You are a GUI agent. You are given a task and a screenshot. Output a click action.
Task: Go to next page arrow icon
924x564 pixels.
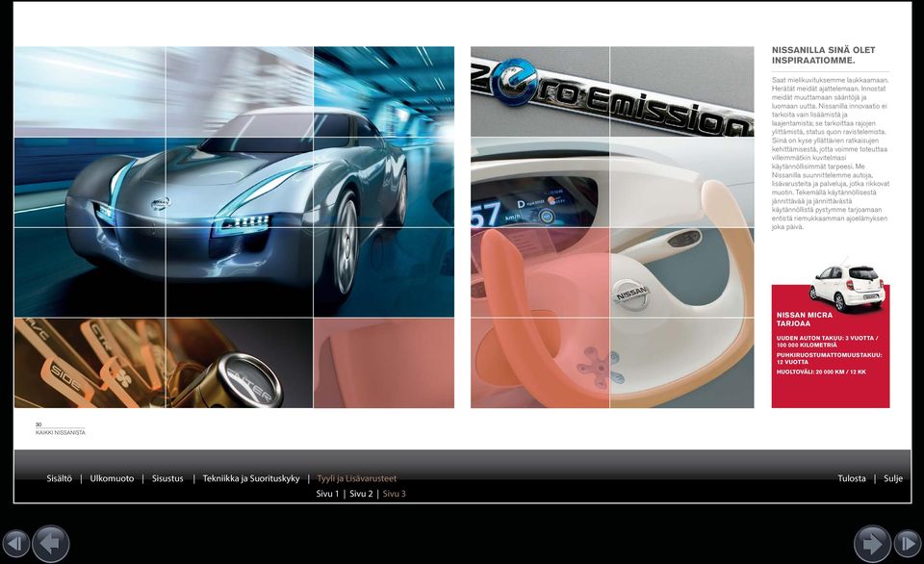click(872, 544)
